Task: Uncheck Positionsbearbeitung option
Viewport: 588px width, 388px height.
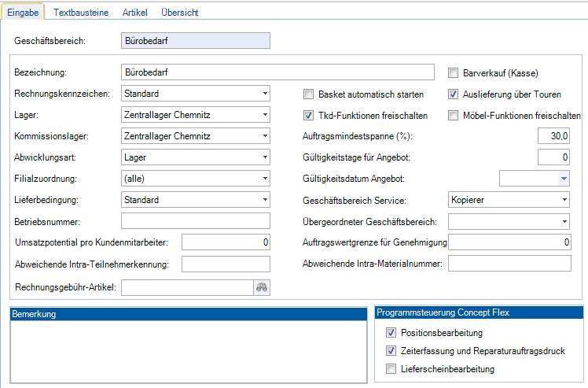Action: (x=391, y=334)
